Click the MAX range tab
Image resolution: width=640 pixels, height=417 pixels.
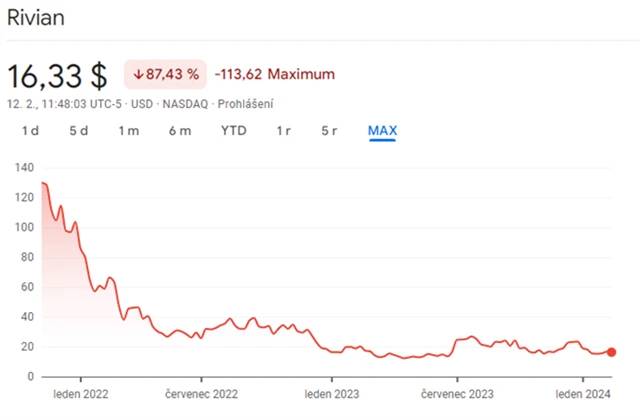point(383,131)
